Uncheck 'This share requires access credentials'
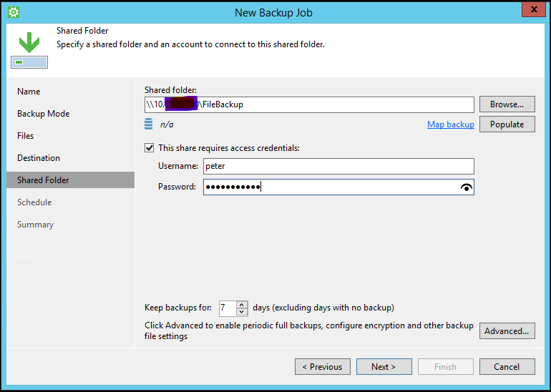 150,148
